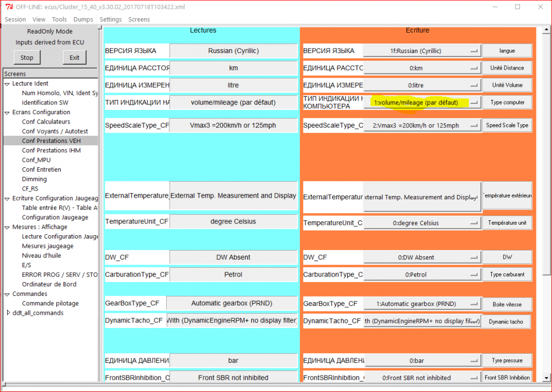
Task: Expand the ddt_all_commands tree node
Action: [8, 312]
